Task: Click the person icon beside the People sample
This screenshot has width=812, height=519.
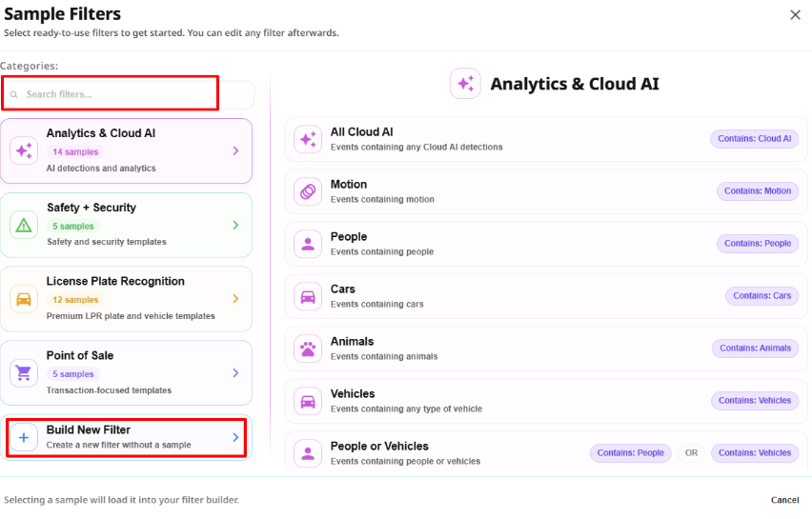Action: [x=308, y=244]
